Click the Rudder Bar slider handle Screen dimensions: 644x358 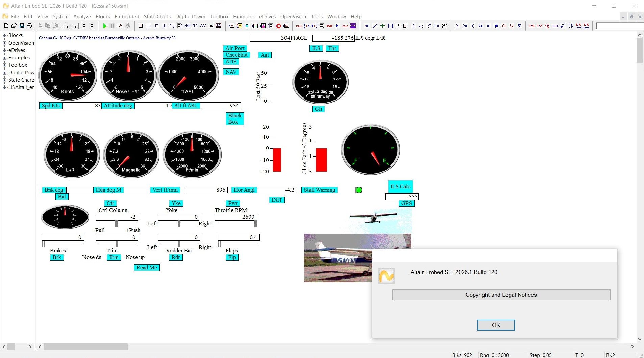pos(179,244)
